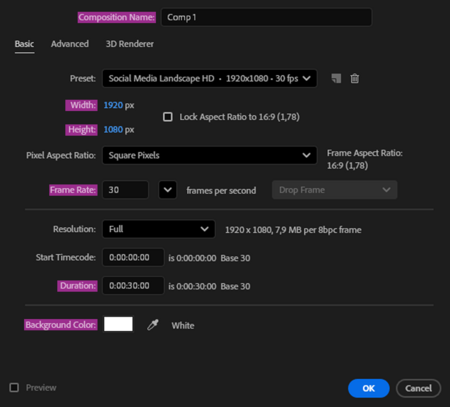Image resolution: width=450 pixels, height=407 pixels.
Task: Open the white Background Color swatch
Action: click(x=118, y=324)
